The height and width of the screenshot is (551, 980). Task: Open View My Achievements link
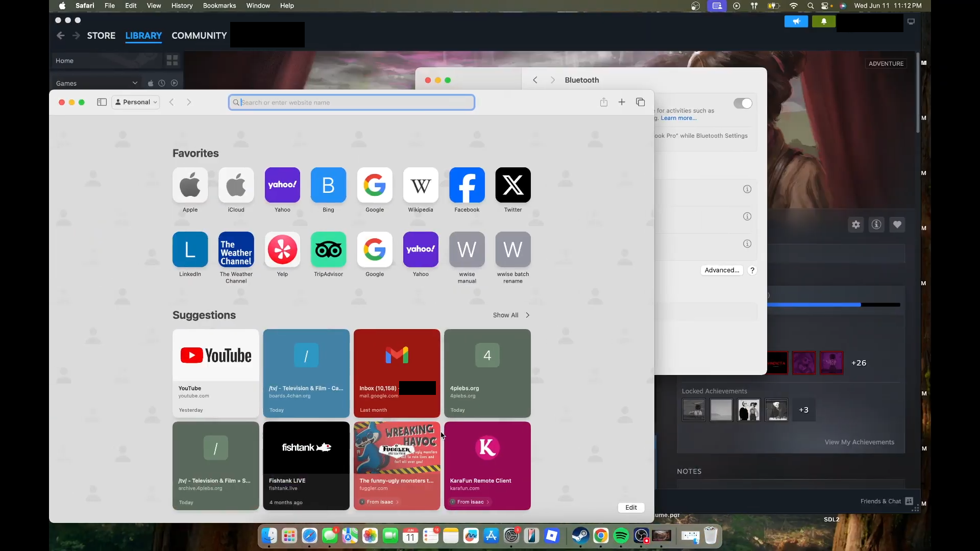click(x=860, y=442)
